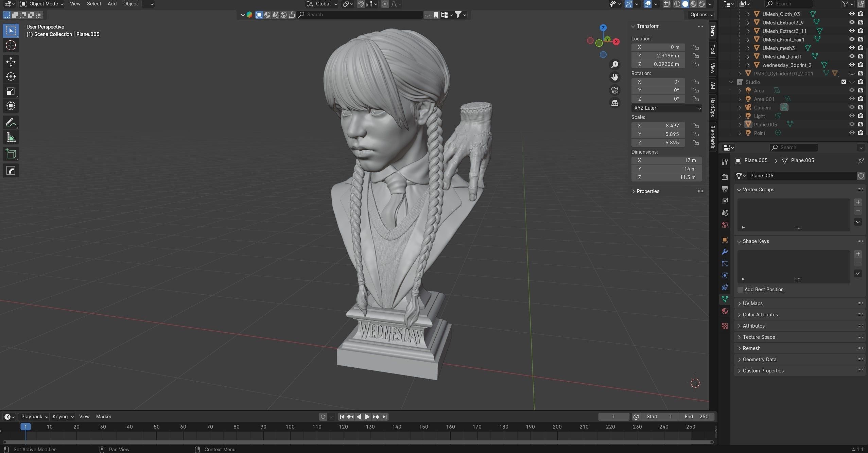The width and height of the screenshot is (868, 453).
Task: Select the Annotate tool
Action: pos(11,122)
